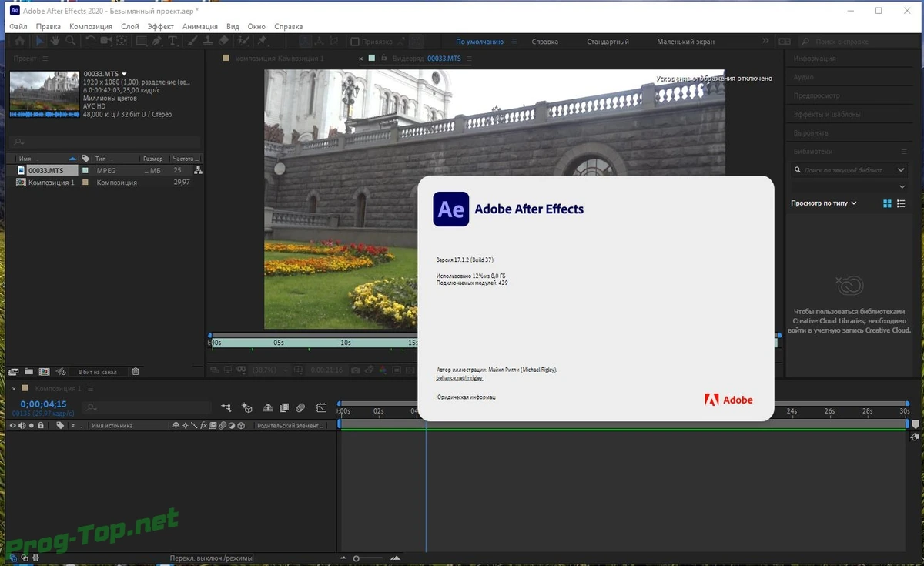Select the Horizontal Type tool

(172, 41)
